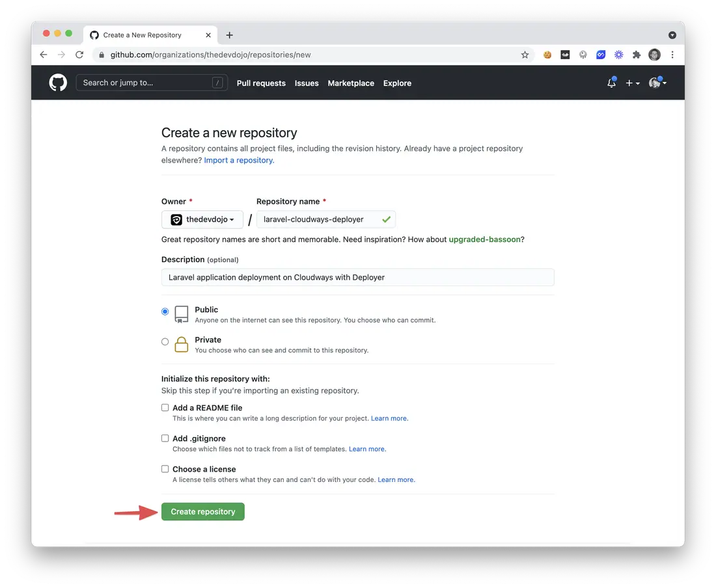Close the Create a New Repository tab
Image resolution: width=716 pixels, height=588 pixels.
tap(208, 35)
